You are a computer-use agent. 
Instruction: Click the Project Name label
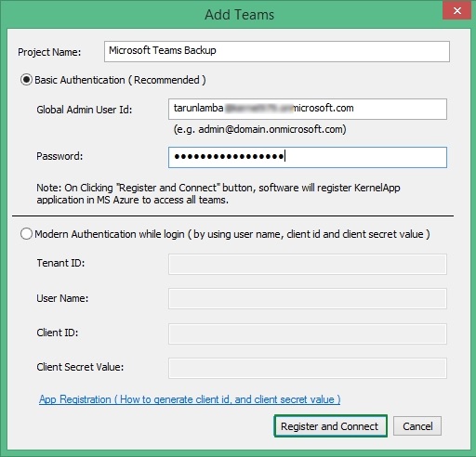[49, 52]
